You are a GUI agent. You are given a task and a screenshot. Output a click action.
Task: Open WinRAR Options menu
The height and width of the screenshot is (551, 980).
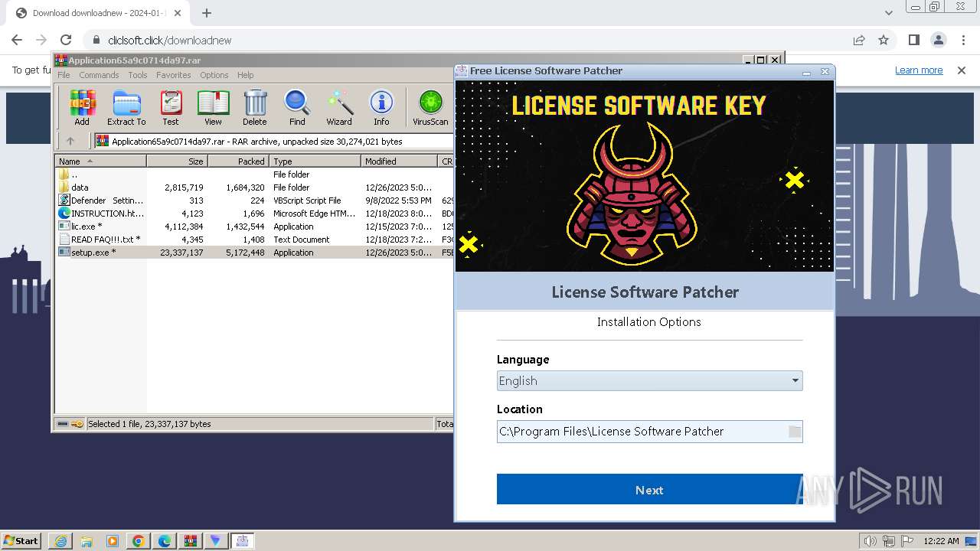214,75
